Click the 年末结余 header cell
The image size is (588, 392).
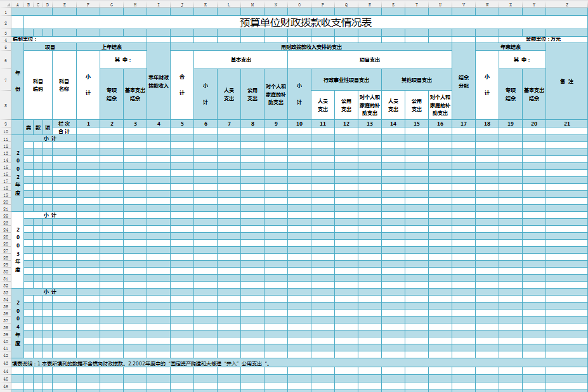pos(511,47)
